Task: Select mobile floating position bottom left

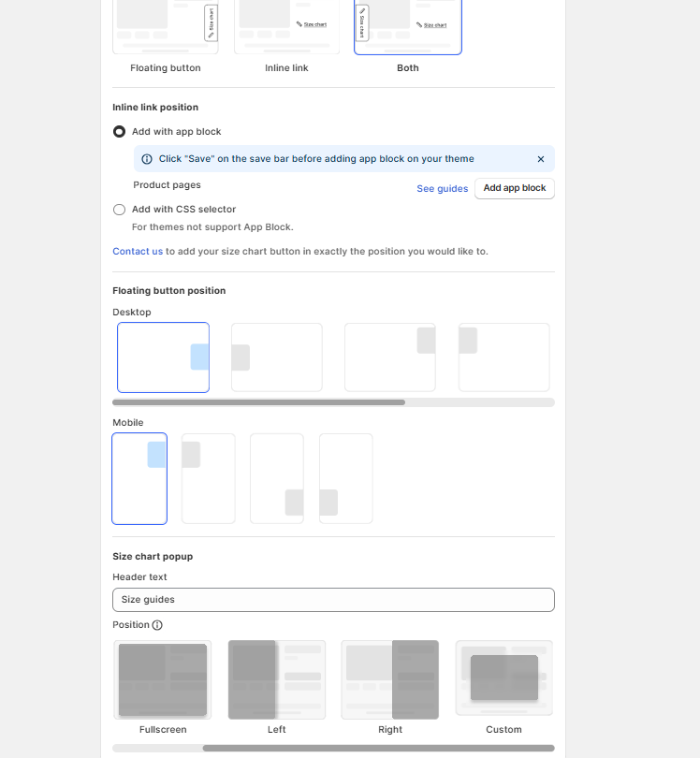Action: tap(346, 478)
